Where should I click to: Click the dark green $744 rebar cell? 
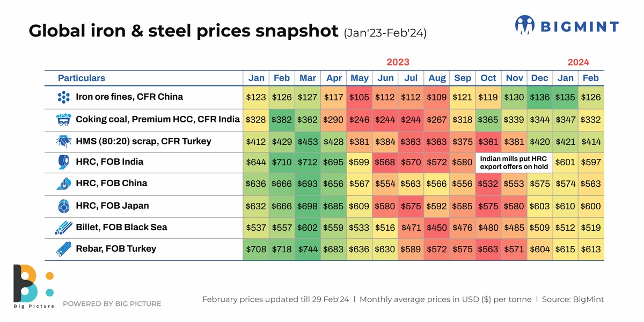pyautogui.click(x=308, y=249)
